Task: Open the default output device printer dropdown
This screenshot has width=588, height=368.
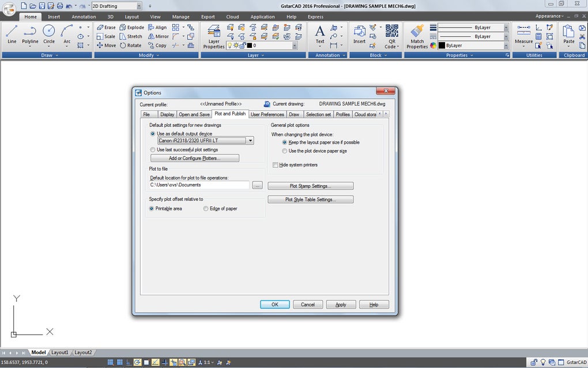Action: (x=250, y=141)
